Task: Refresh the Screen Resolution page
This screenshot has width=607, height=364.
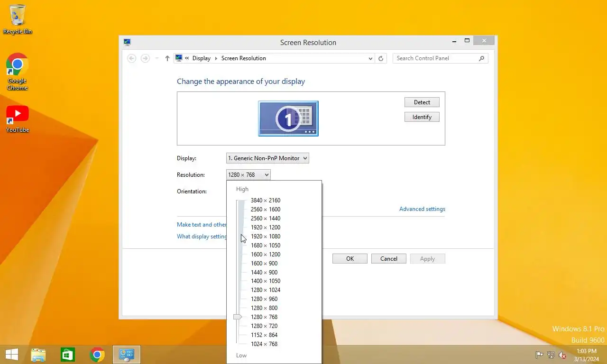Action: click(x=380, y=58)
